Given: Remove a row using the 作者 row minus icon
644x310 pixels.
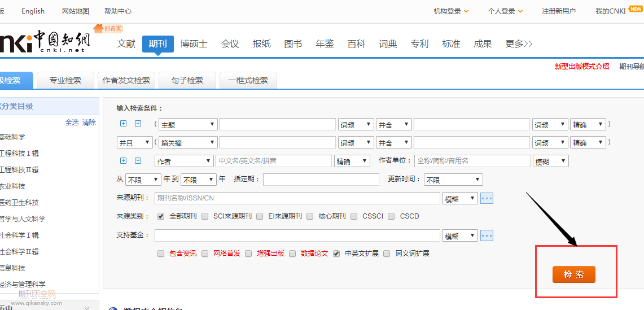Looking at the screenshot, I should (138, 161).
